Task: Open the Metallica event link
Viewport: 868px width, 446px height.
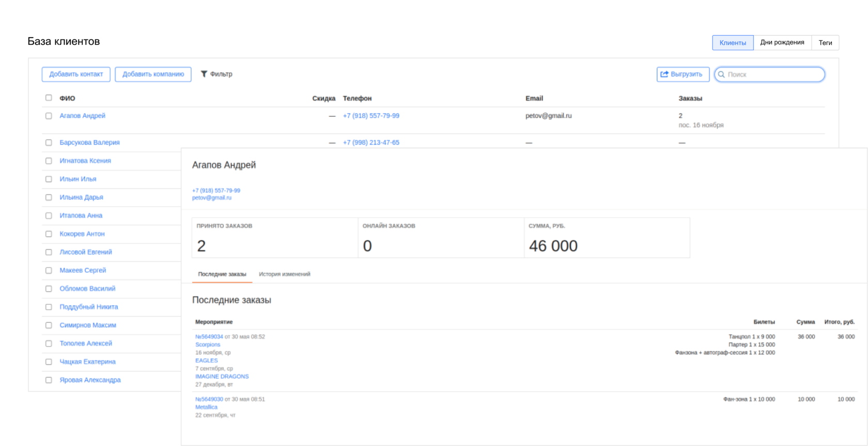Action: 206,407
